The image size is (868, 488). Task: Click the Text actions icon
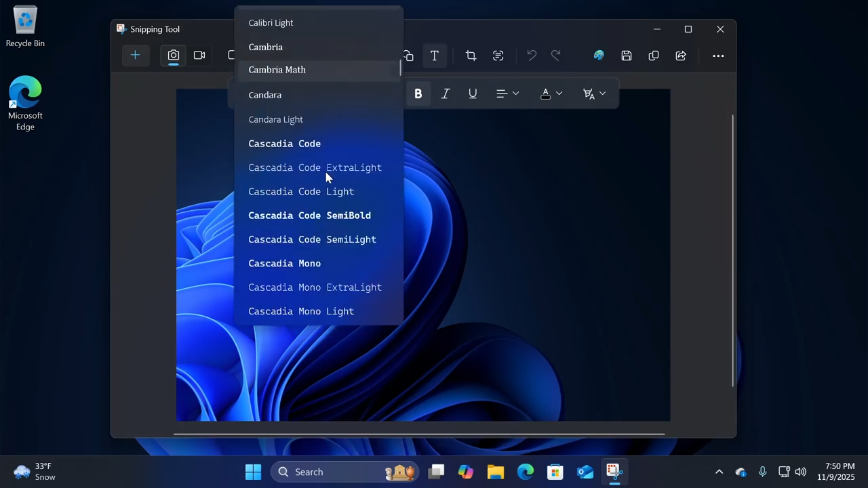[x=498, y=56]
